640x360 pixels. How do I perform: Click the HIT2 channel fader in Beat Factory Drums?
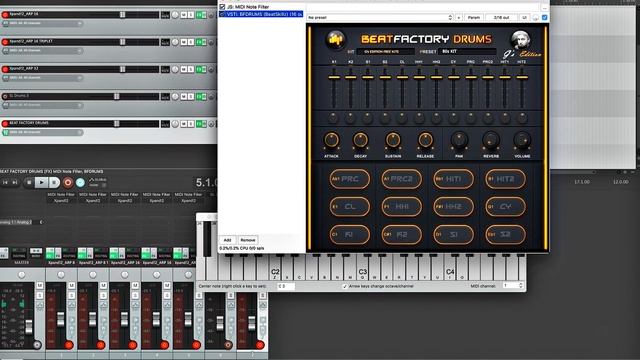522,77
